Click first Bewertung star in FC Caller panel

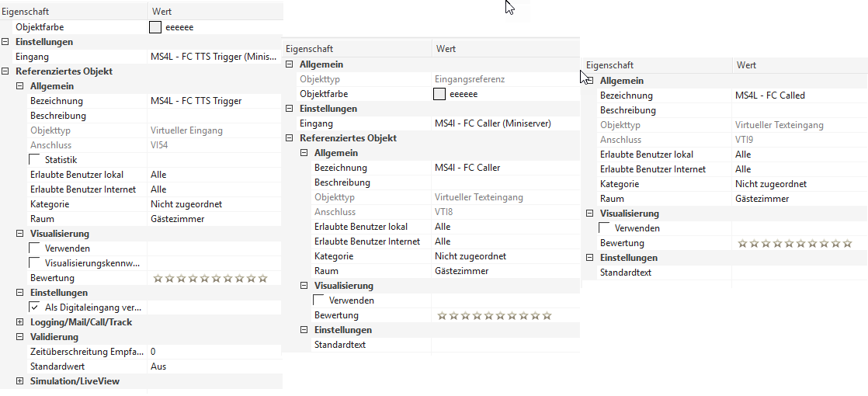click(443, 315)
